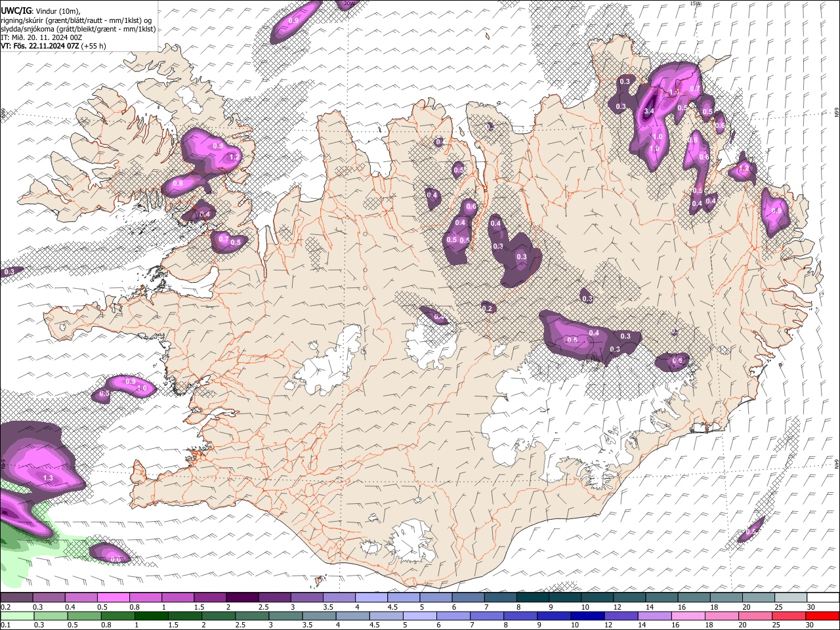Image resolution: width=840 pixels, height=630 pixels.
Task: Click the 30 label under the red swatch
Action: 810,625
